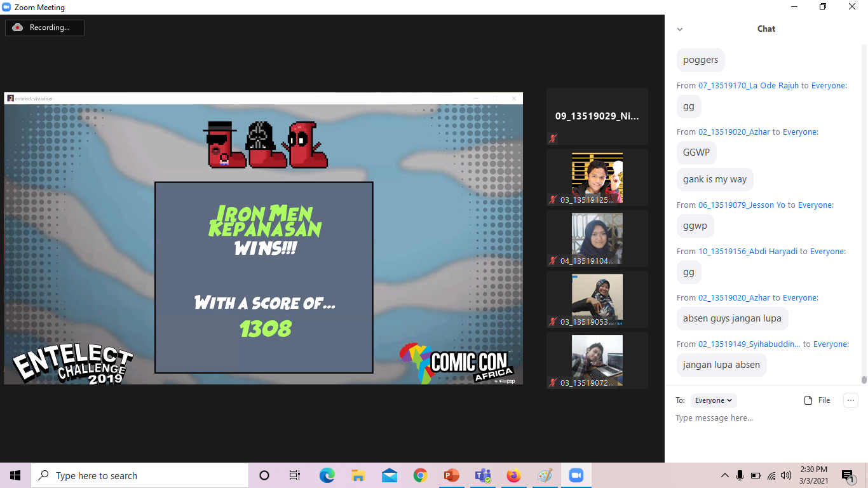Click the ggwp message from Jesson
The height and width of the screenshot is (488, 868).
tap(695, 226)
